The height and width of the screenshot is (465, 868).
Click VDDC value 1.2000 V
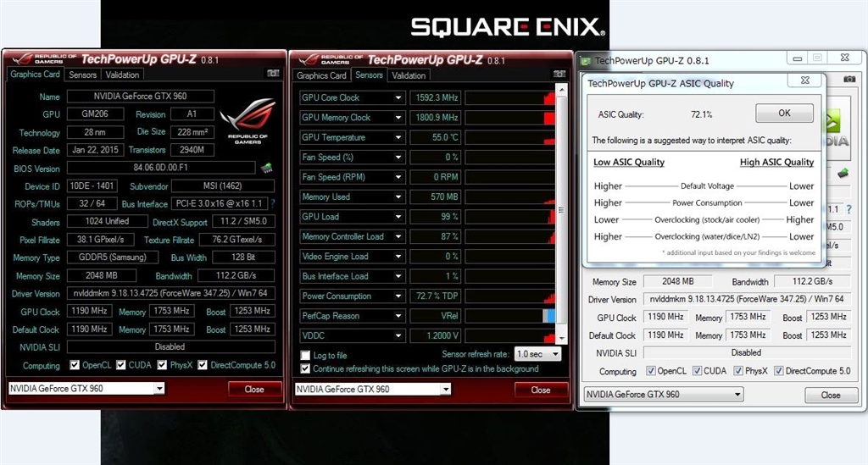tap(435, 335)
